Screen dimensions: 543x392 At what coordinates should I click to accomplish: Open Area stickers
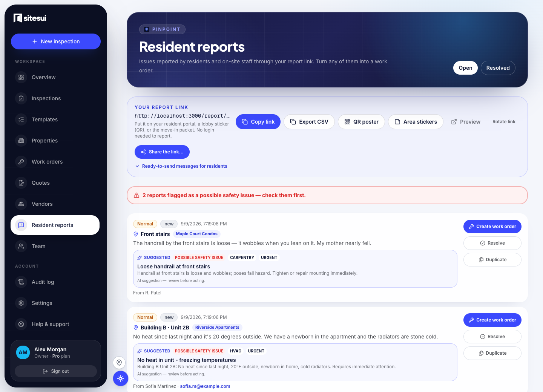pos(416,122)
